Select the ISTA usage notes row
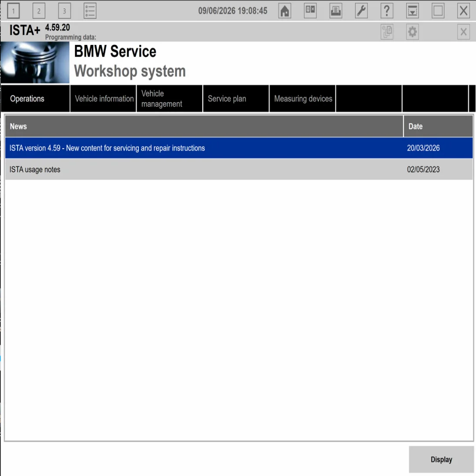Viewport: 476px width, 476px height. pos(239,169)
